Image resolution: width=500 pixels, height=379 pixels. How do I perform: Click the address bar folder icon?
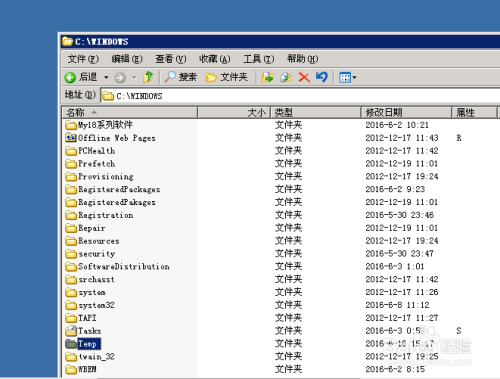[108, 96]
